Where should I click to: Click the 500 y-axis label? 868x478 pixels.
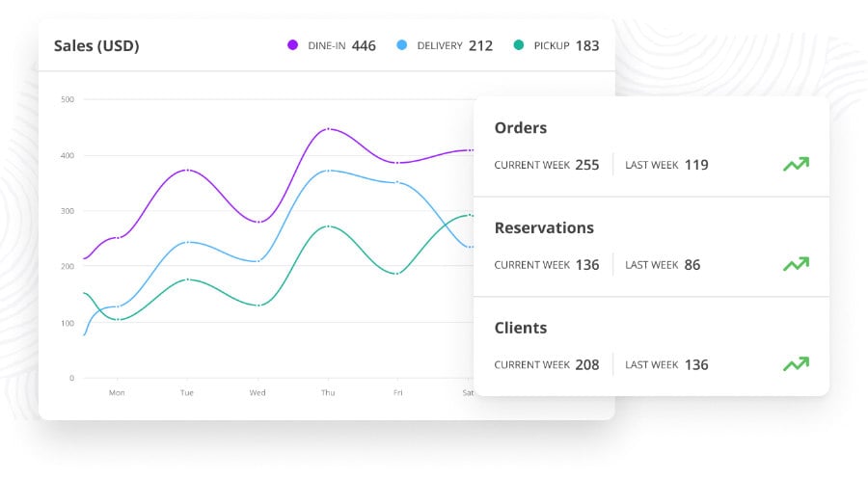pos(68,99)
